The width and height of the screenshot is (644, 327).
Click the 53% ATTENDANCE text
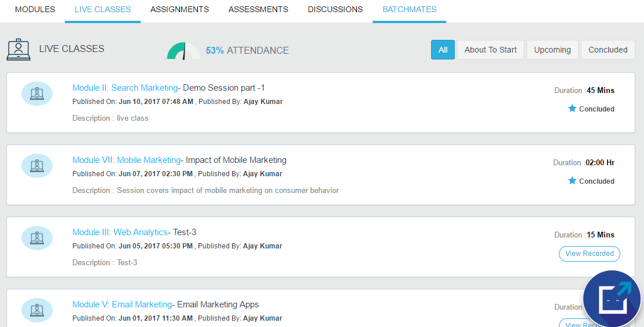tap(247, 50)
